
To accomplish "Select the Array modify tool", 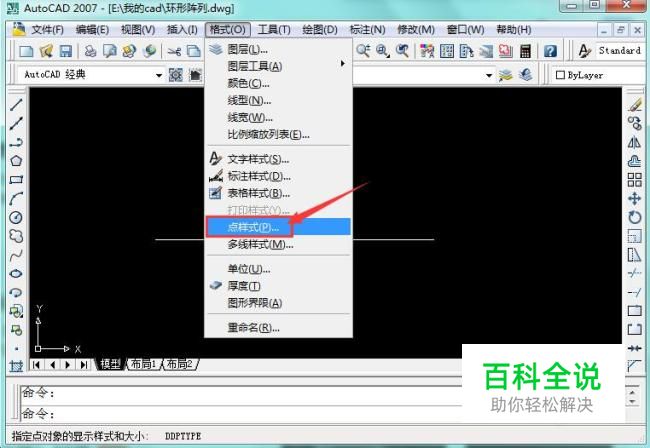I will pyautogui.click(x=634, y=180).
